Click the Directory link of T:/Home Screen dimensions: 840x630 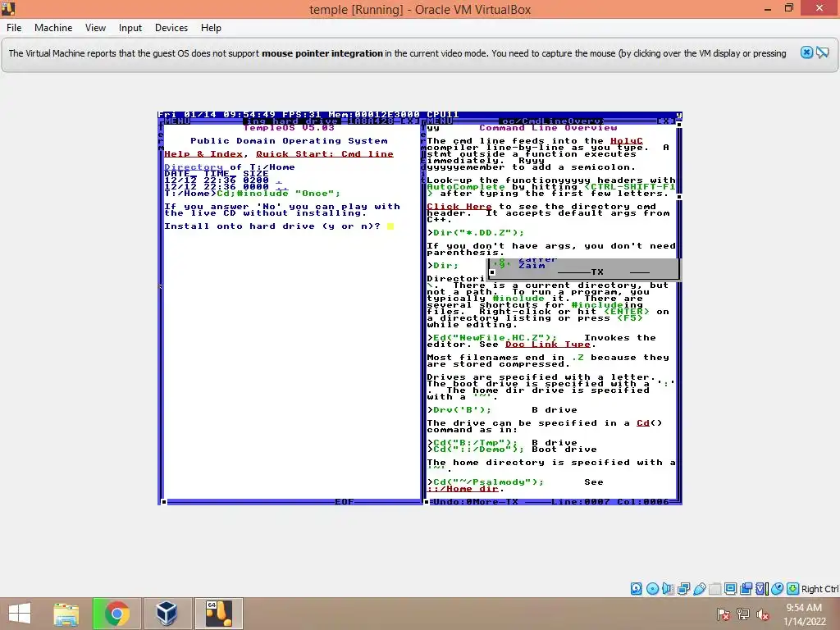click(194, 167)
